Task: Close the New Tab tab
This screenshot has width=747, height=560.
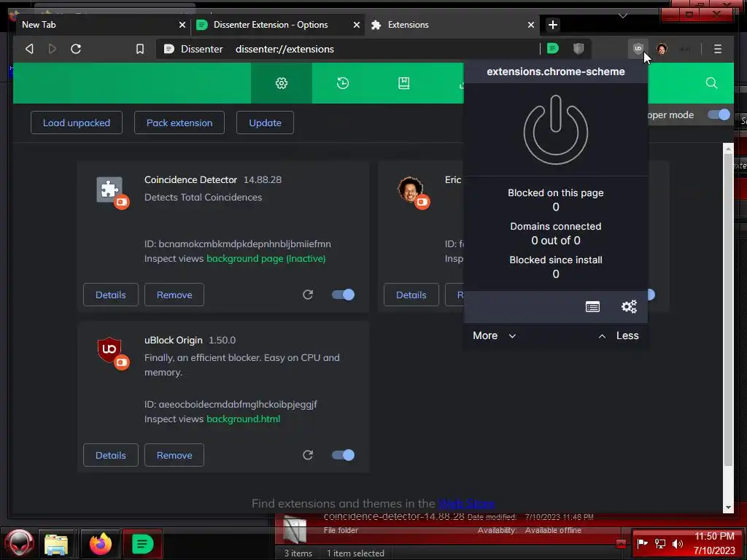Action: click(182, 25)
